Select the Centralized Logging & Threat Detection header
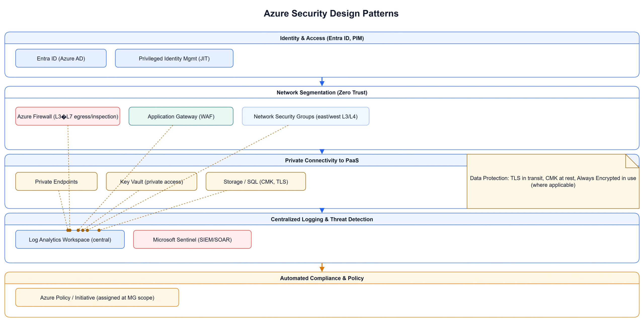This screenshot has height=322, width=644. pos(322,219)
